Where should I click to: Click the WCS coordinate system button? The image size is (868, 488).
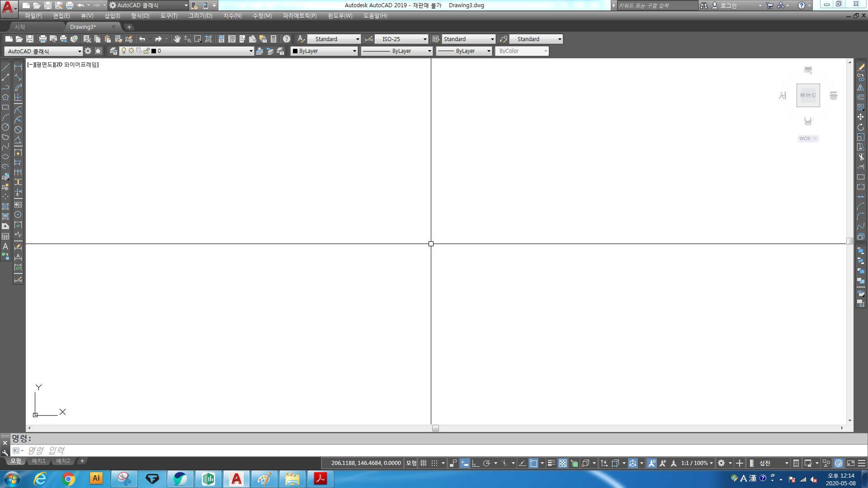click(807, 139)
